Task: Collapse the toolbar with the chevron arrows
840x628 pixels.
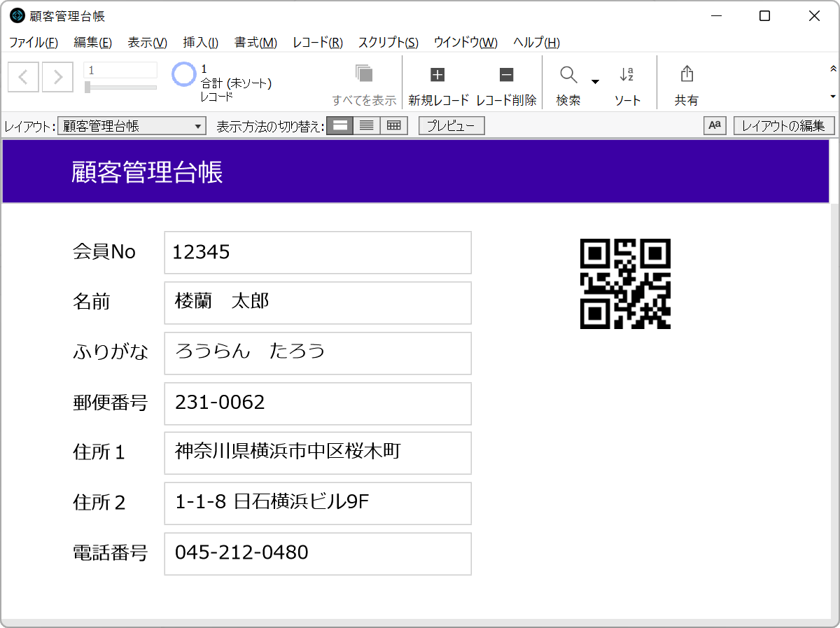Action: (x=833, y=69)
